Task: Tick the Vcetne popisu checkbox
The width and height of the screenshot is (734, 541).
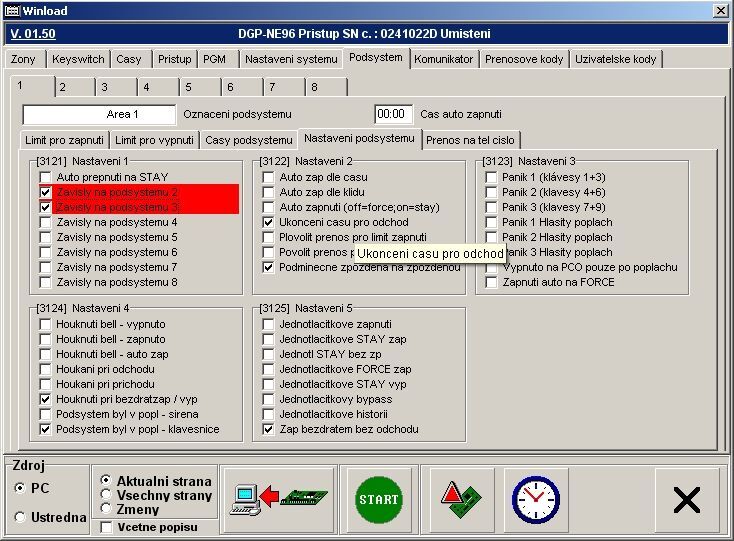Action: point(107,526)
